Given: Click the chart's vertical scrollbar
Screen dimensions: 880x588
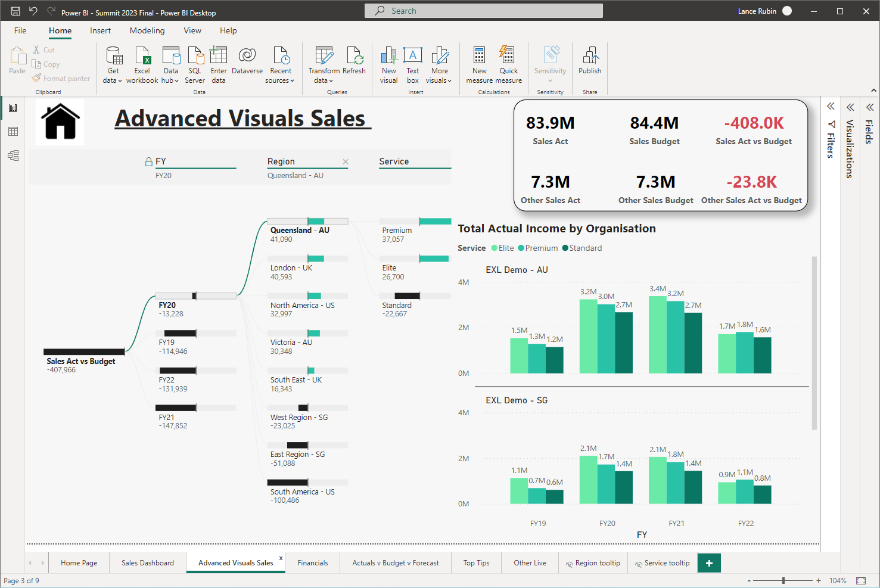Looking at the screenshot, I should click(x=814, y=343).
